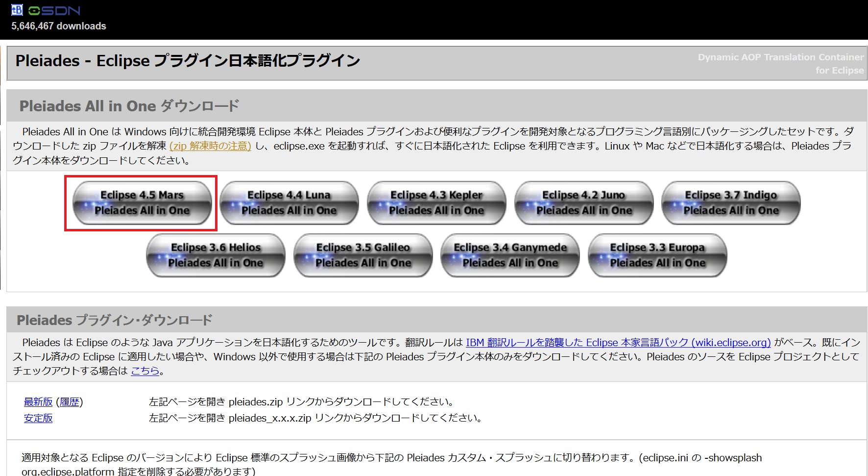868x476 pixels.
Task: Open the OSDN homepage via its logo
Action: click(51, 9)
